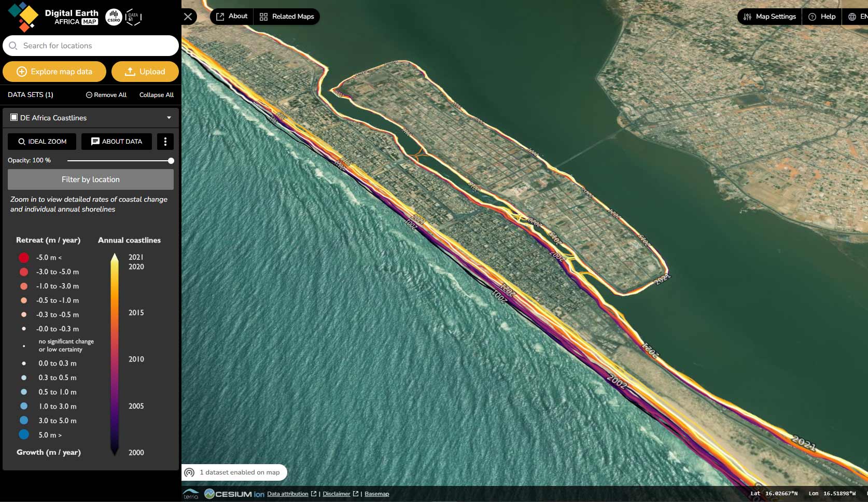Open the About page

[x=232, y=17]
